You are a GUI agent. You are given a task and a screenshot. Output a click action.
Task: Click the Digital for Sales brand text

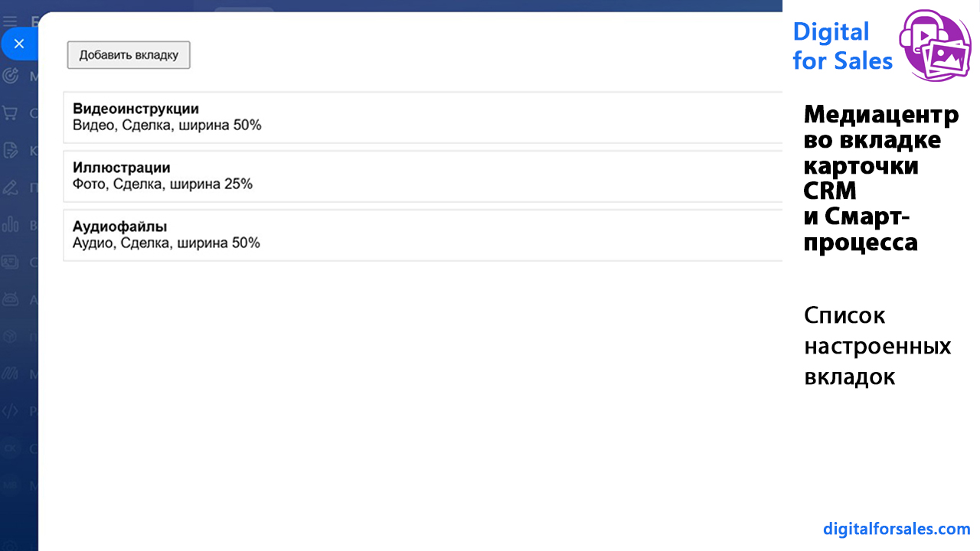[x=842, y=46]
